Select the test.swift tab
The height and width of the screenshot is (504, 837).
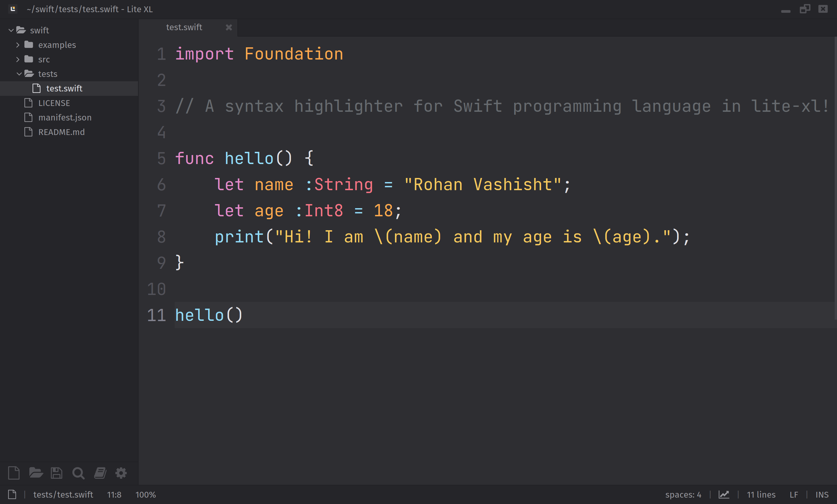tap(184, 28)
